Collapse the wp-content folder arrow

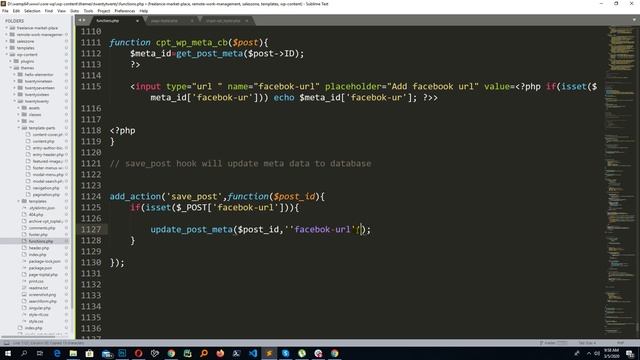click(x=7, y=54)
